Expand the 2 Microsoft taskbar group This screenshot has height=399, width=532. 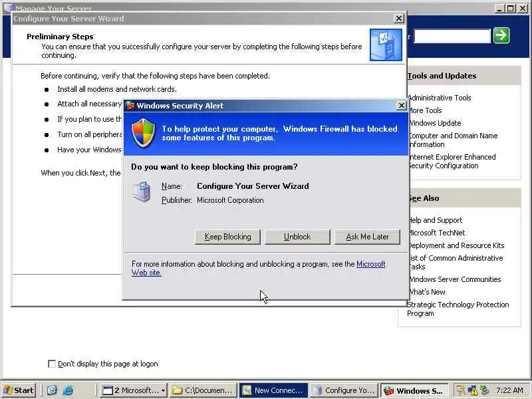[134, 390]
